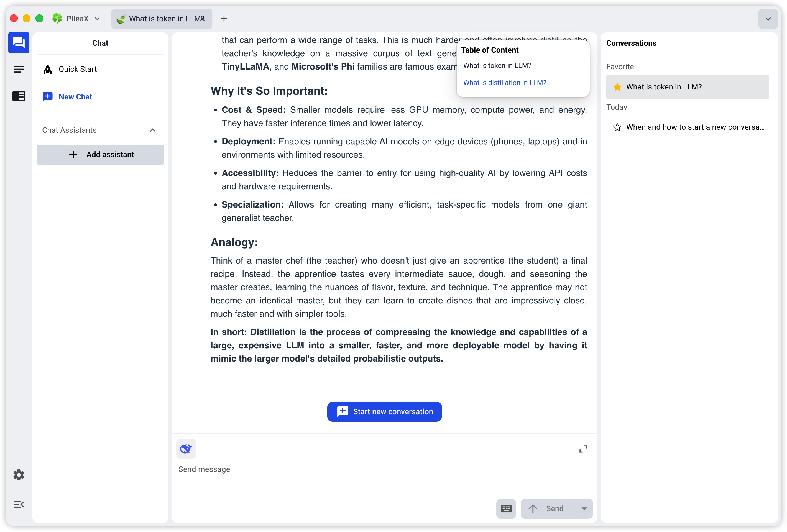Open 'When and how to start a new conversa...' conversation

coord(688,127)
